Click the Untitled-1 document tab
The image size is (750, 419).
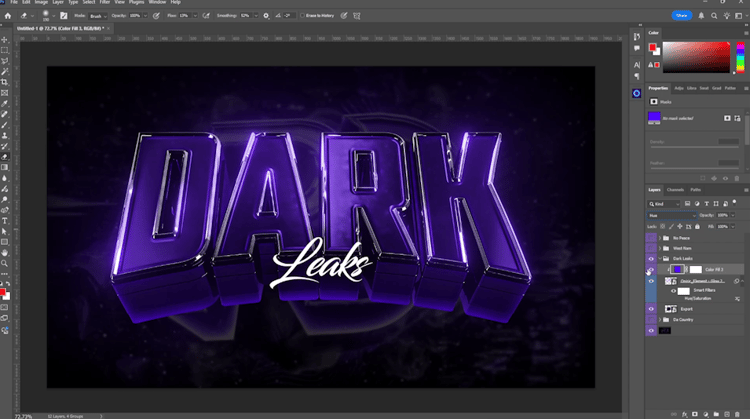[61, 29]
